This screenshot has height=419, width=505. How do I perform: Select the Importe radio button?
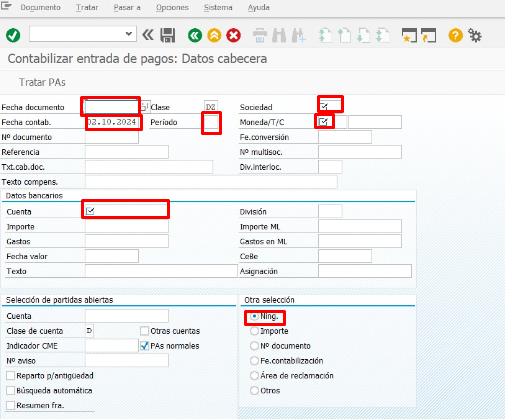tap(254, 331)
